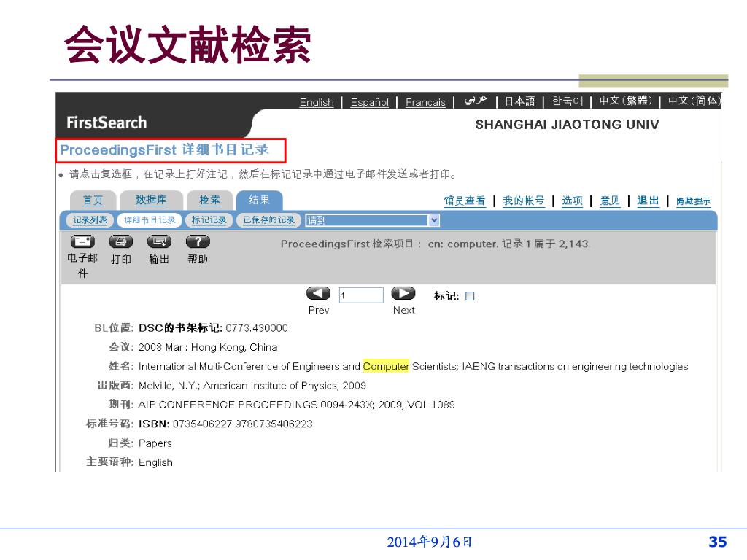Click SHANGHAI JIAOTONG UNIV text
Viewport: 747px width, 560px height.
(568, 125)
